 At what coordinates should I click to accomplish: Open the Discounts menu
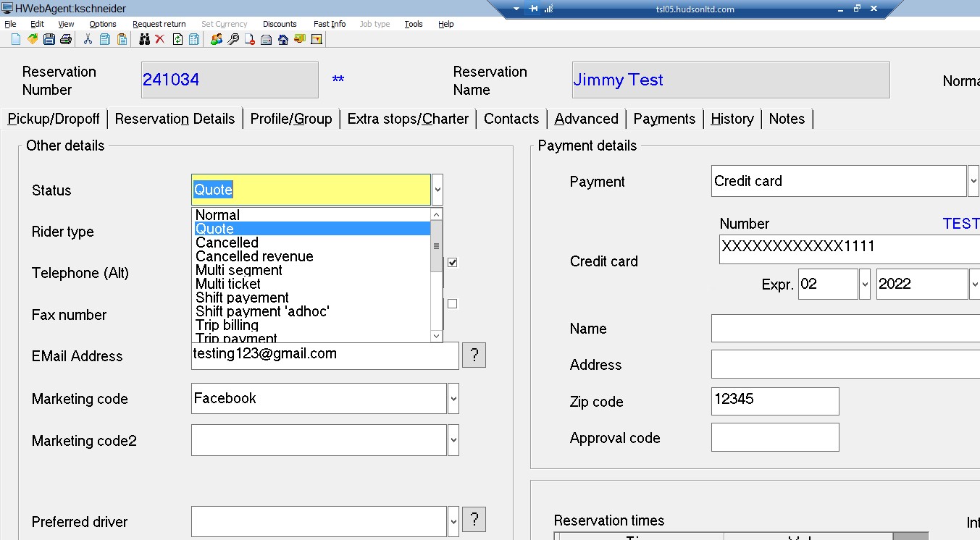[280, 24]
